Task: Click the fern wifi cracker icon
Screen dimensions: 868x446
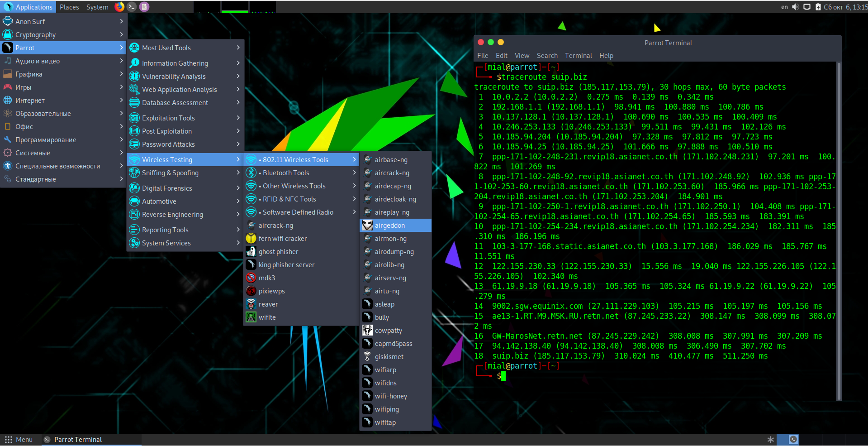Action: pos(251,239)
